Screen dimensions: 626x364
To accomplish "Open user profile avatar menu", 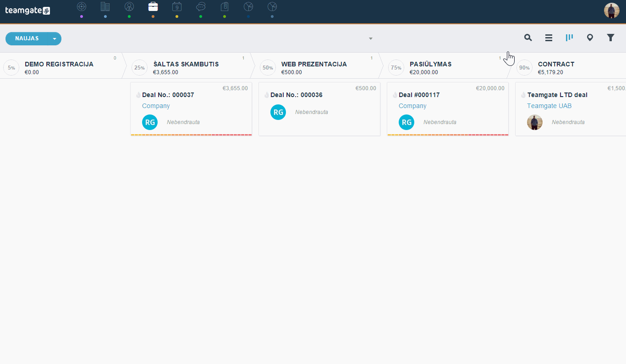I will 612,11.
